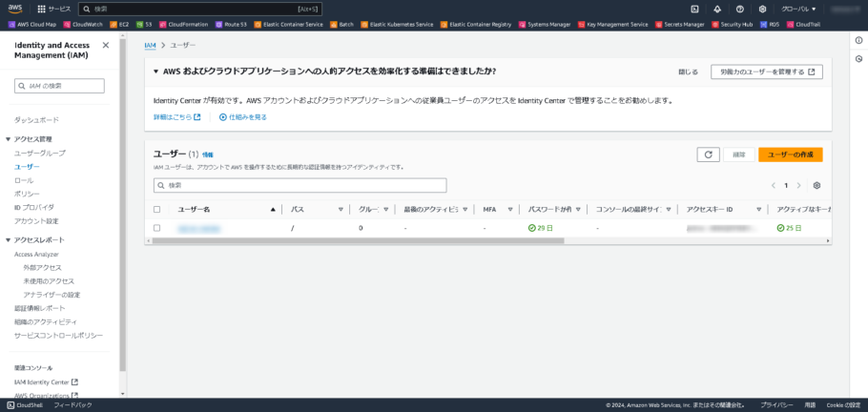The image size is (868, 412).
Task: Open AWS Cloud Map bookmark
Action: [33, 25]
